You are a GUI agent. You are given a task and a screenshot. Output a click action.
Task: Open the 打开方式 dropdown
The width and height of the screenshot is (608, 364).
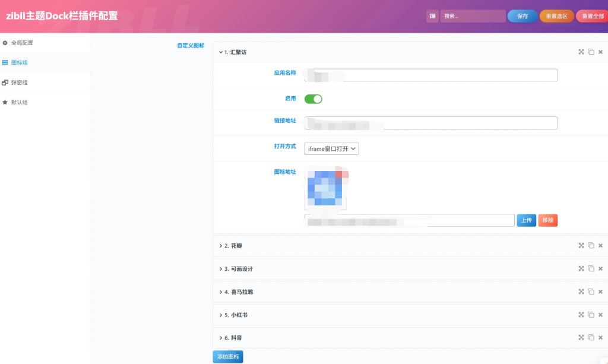coord(331,148)
